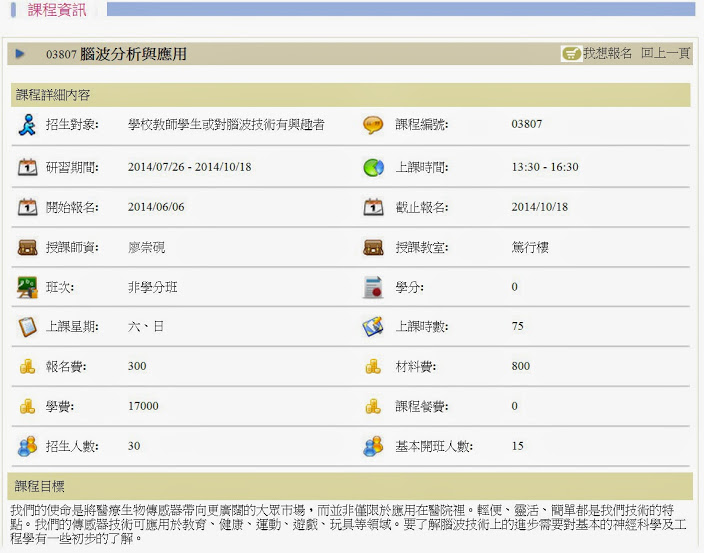Click the certificate icon beside 學分

coord(373,287)
